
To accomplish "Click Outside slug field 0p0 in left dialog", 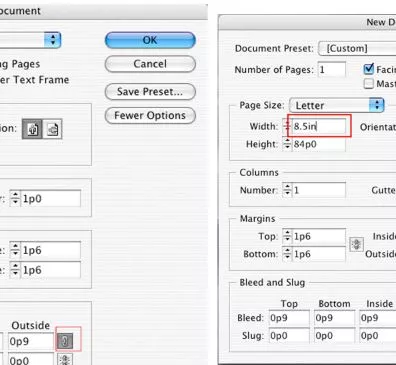I will tap(31, 359).
